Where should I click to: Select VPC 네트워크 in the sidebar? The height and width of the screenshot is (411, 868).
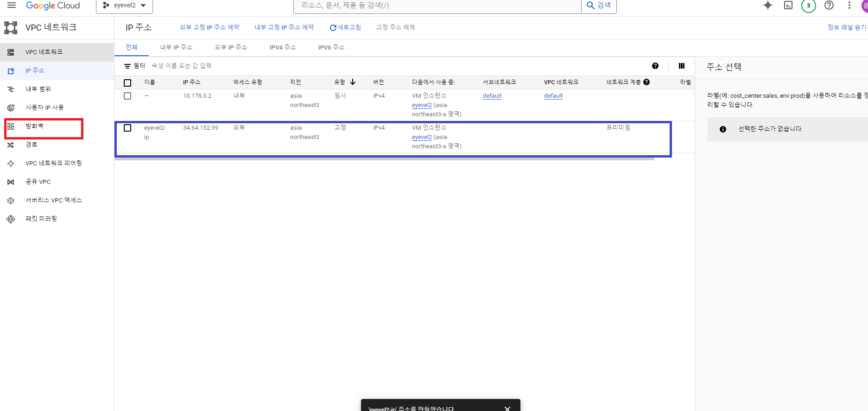pos(57,52)
